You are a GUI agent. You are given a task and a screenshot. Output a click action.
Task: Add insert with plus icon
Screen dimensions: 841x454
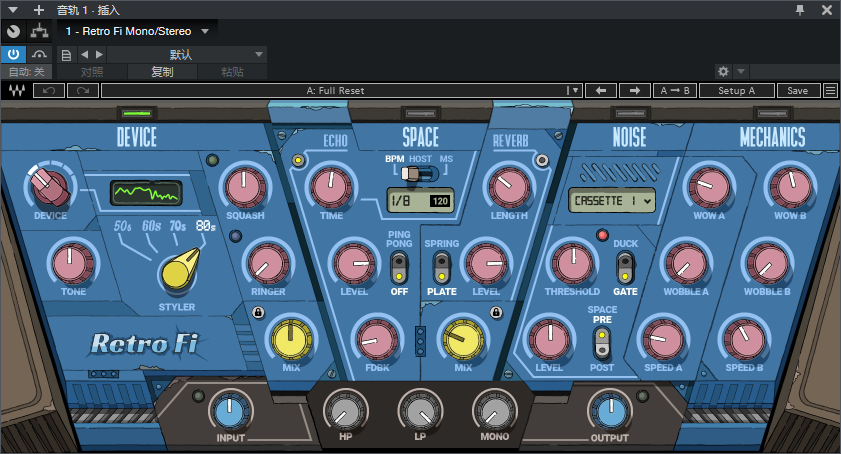39,10
